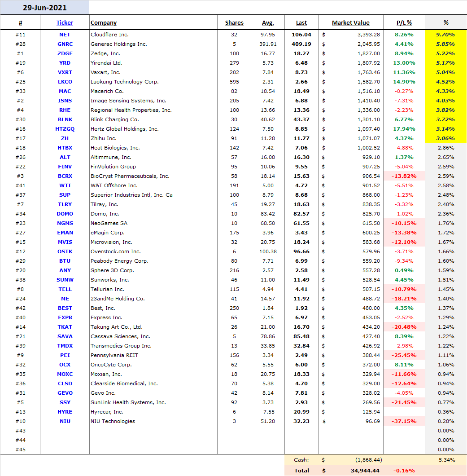Open the HTBX ticker link
467x476 pixels.
click(65, 148)
